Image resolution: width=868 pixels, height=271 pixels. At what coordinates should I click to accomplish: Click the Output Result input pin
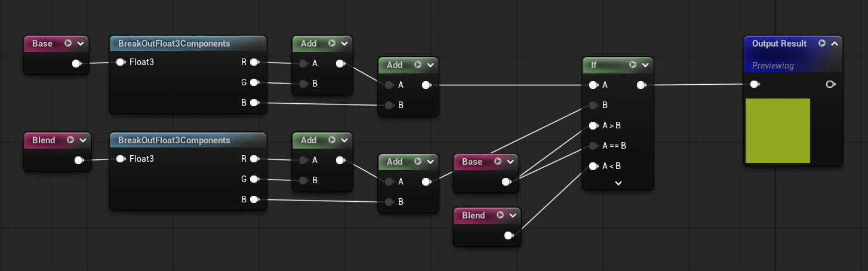click(x=755, y=84)
